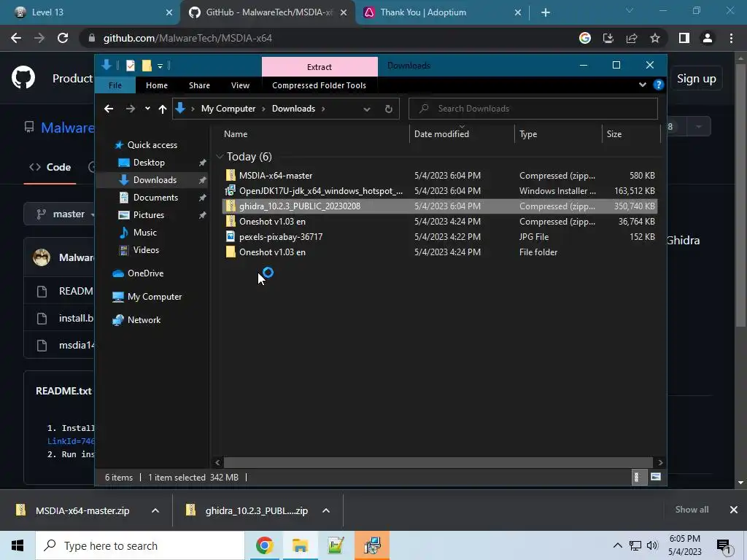Go back in Chrome browser
The width and height of the screenshot is (747, 560).
(x=16, y=38)
